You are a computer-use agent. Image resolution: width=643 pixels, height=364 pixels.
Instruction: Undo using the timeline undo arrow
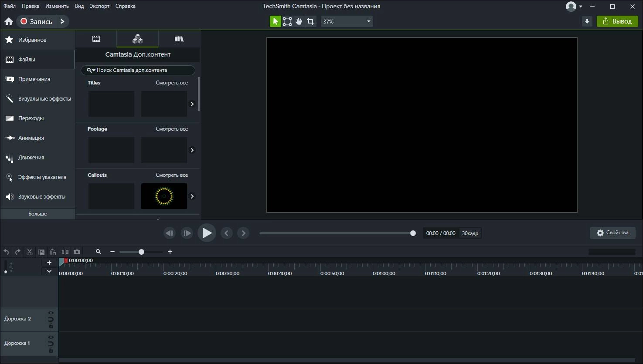click(x=6, y=252)
